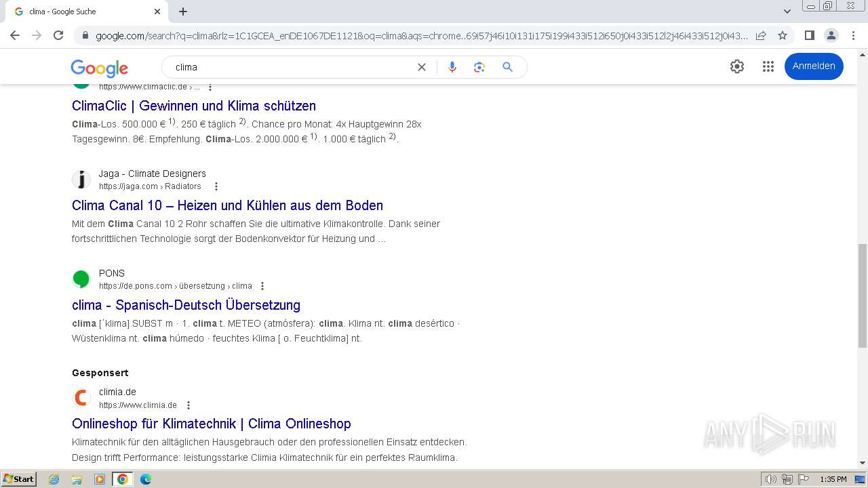The width and height of the screenshot is (868, 488).
Task: Open Chrome profile avatar
Action: (x=831, y=35)
